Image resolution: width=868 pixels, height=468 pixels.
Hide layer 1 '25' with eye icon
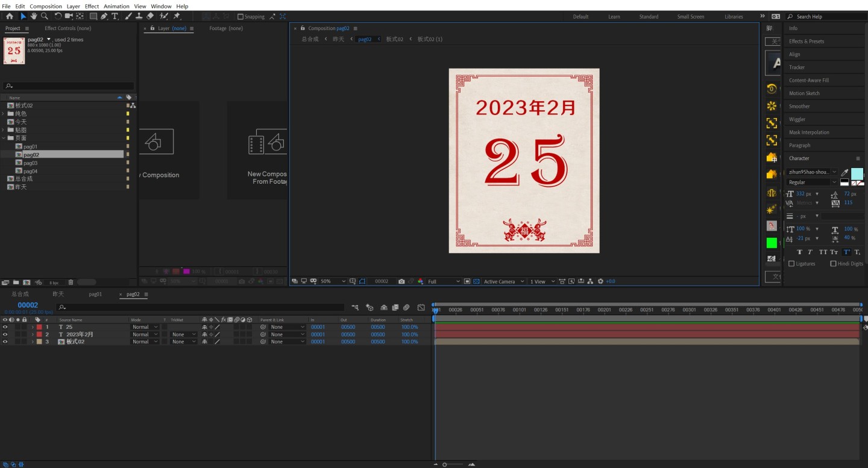tap(5, 327)
